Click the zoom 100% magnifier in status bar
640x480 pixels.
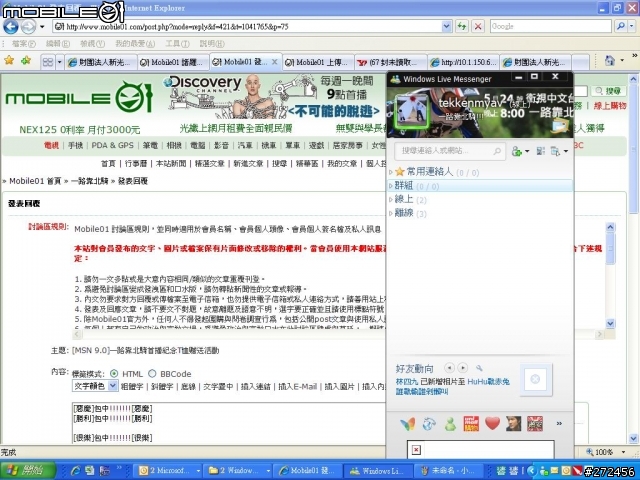590,452
